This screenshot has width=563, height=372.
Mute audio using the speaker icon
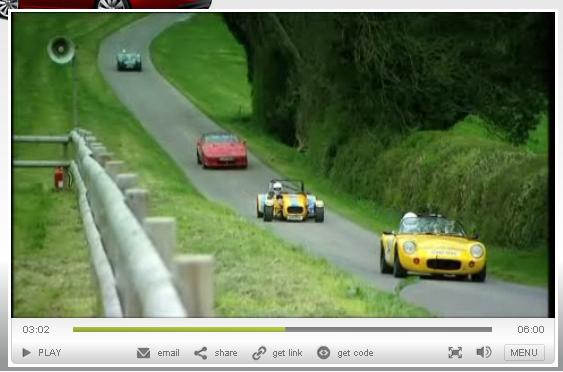pyautogui.click(x=484, y=352)
